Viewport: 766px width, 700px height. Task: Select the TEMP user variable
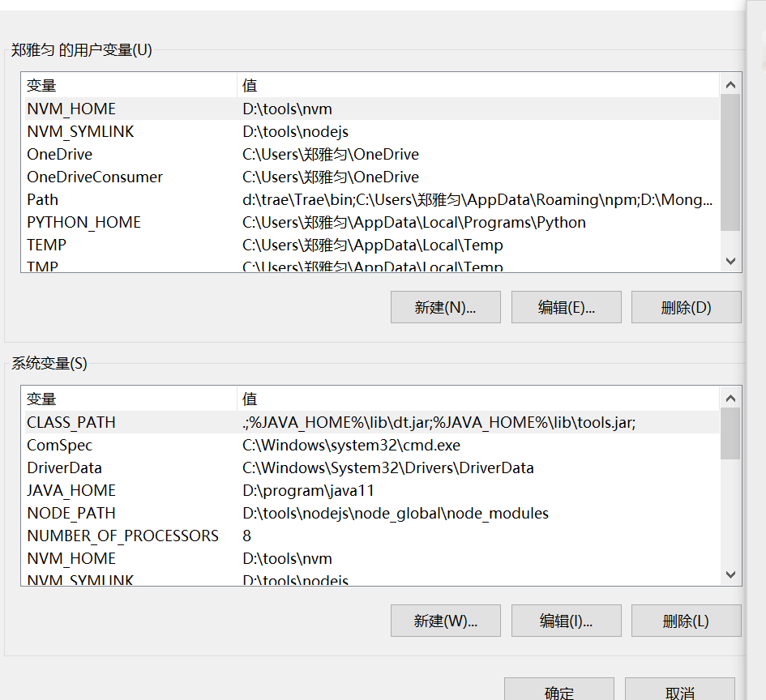point(122,245)
